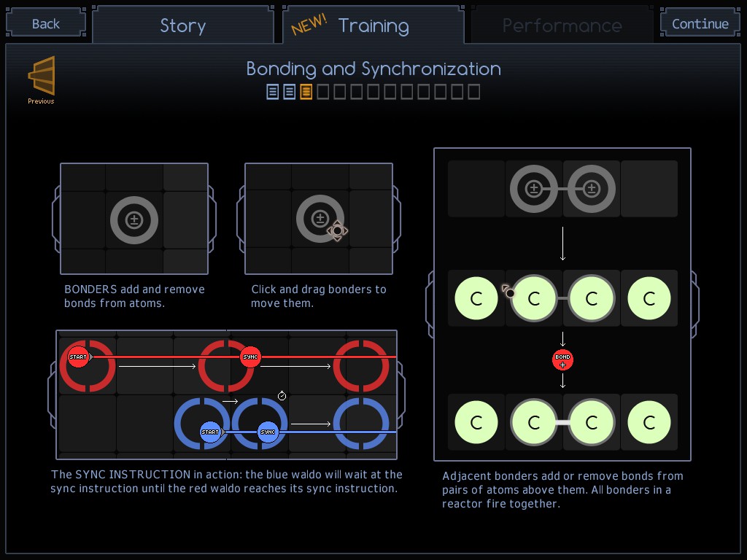Click the 'BONDERS add and remove bonds' caption

(x=134, y=296)
